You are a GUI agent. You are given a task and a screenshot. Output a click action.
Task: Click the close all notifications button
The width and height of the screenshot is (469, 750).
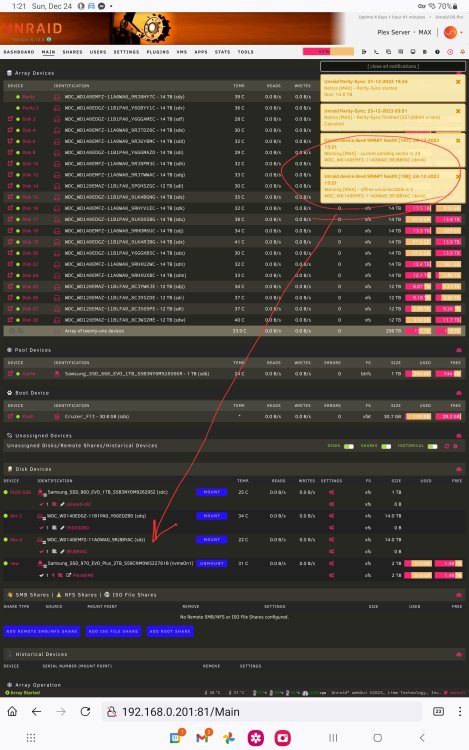click(393, 66)
